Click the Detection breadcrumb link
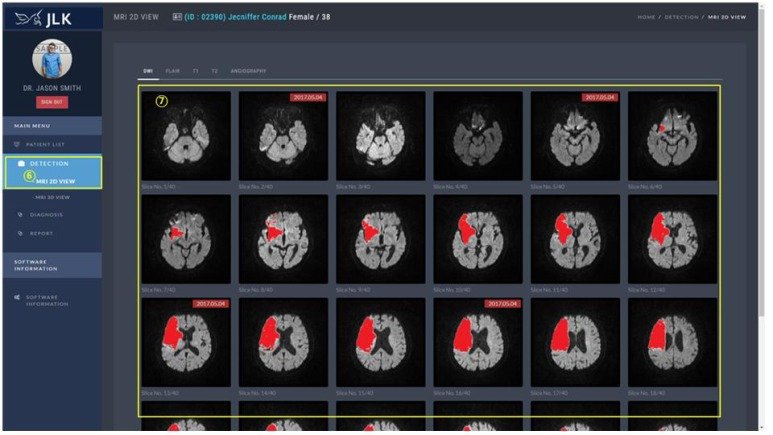The width and height of the screenshot is (773, 435). tap(682, 17)
